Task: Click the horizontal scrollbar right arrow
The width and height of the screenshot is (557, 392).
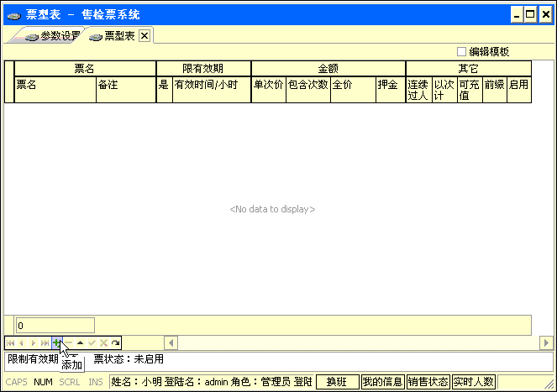Action: [545, 342]
